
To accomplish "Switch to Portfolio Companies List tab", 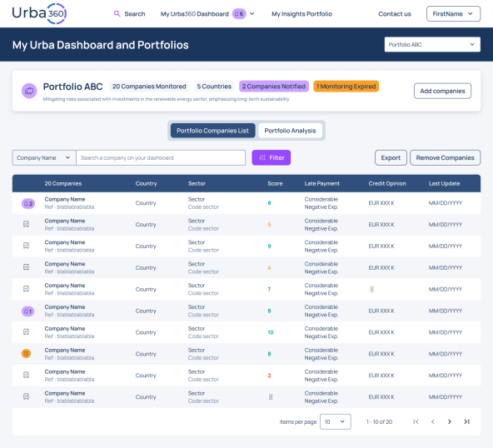I will tap(213, 131).
